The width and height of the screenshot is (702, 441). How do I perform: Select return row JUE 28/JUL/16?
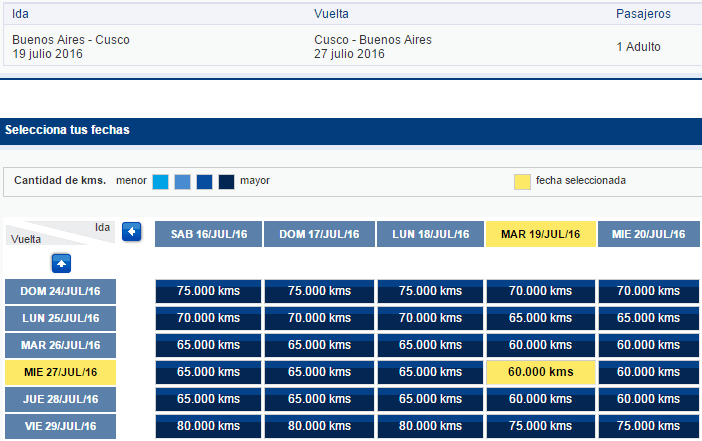pyautogui.click(x=60, y=399)
